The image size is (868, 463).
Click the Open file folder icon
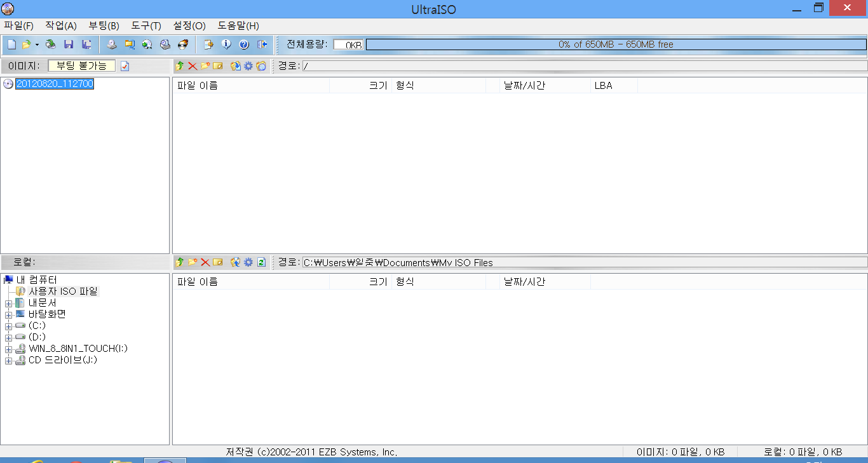[x=26, y=44]
